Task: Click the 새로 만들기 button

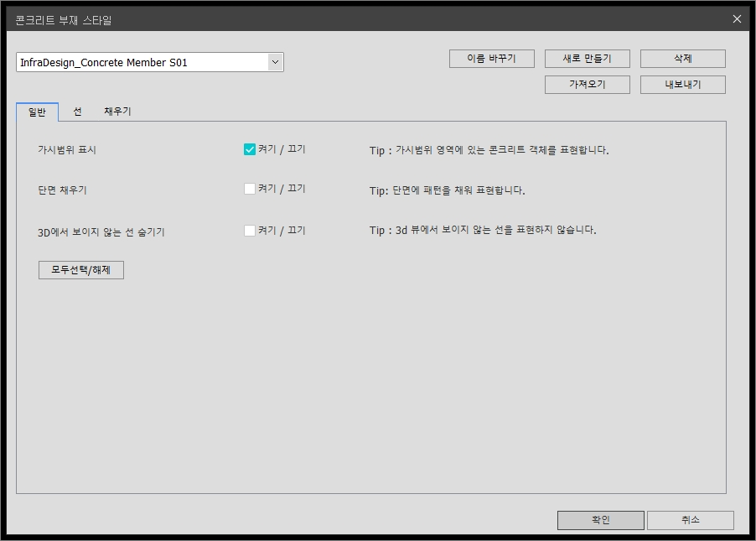Action: 587,59
